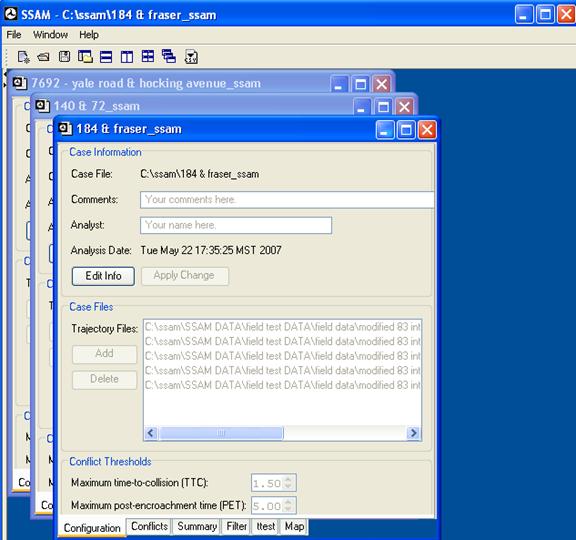Screen dimensions: 576x540
Task: Increase maximum TTC with spinner up arrow
Action: (x=289, y=479)
